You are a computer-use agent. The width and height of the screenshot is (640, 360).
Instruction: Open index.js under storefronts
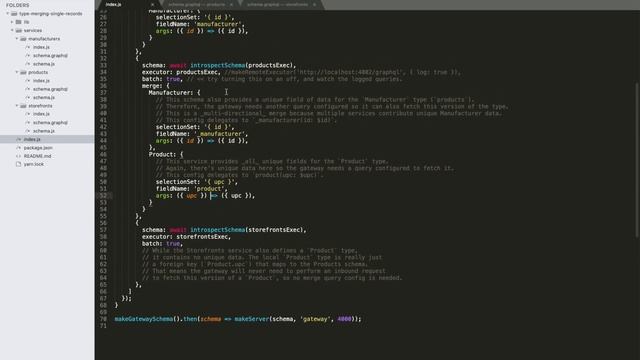(41, 114)
